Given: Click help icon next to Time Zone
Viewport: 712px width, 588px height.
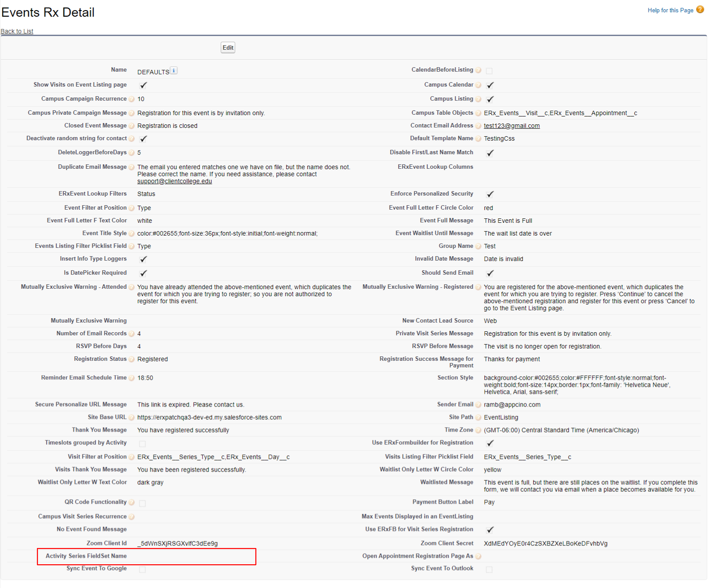Looking at the screenshot, I should pos(478,430).
